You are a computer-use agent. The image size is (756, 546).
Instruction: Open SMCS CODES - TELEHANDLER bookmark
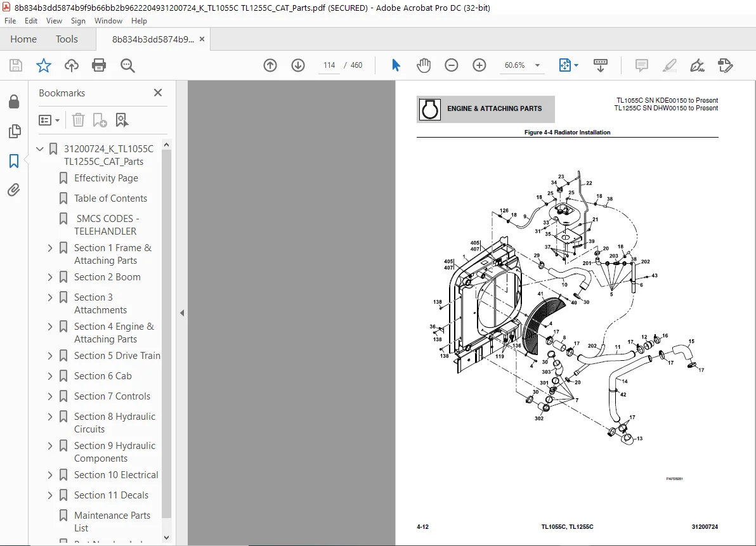tap(107, 225)
